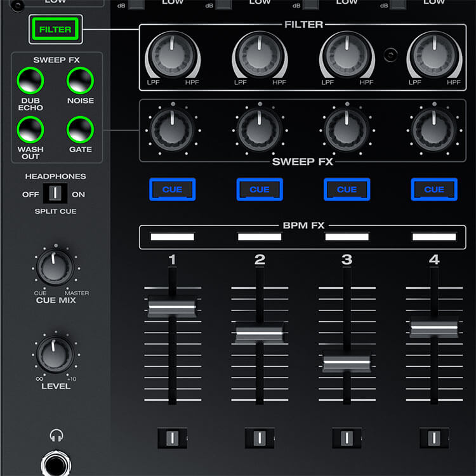
Task: Click the channel 1 volume fader
Action: [x=172, y=307]
